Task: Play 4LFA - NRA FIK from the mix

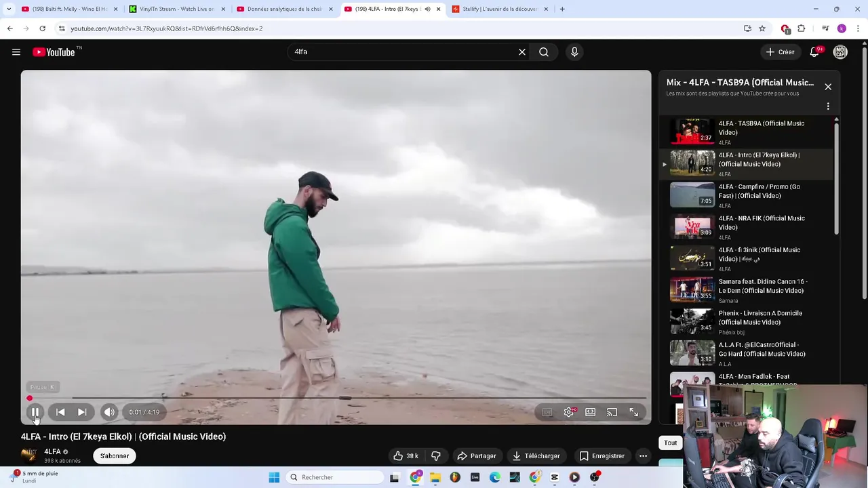Action: click(x=746, y=227)
